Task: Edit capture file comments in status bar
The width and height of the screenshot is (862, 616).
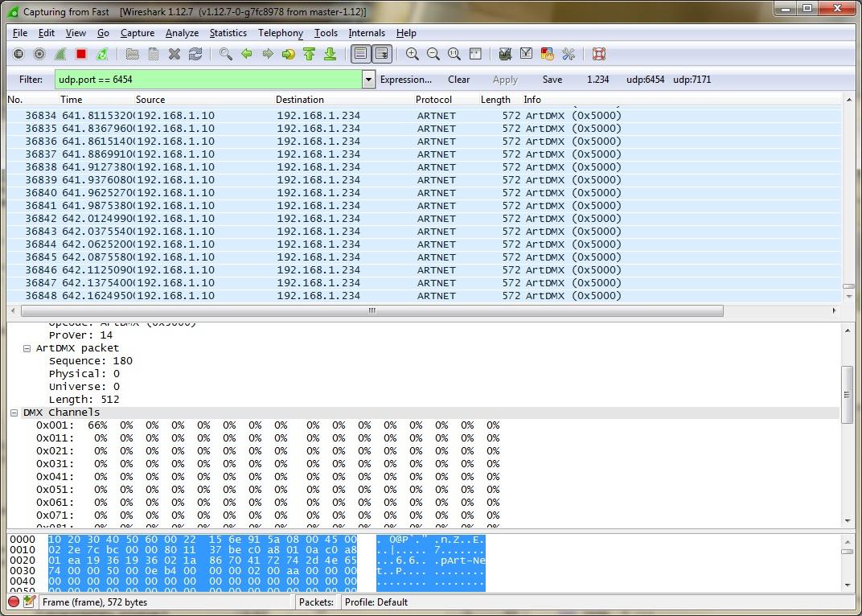Action: pyautogui.click(x=29, y=602)
